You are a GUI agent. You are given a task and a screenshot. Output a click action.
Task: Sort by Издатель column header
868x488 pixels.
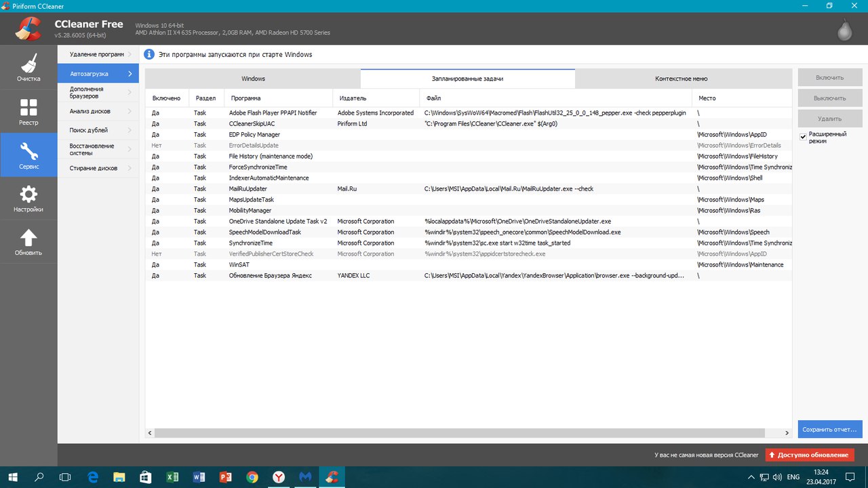tap(376, 98)
